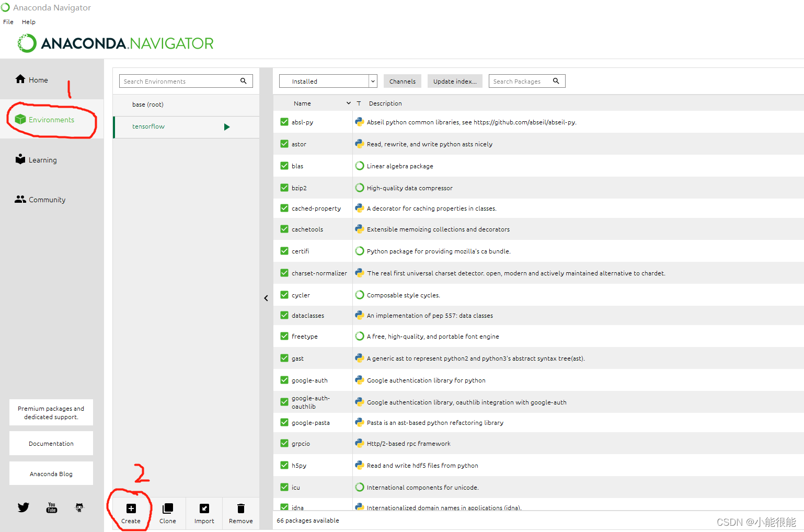Open the Learning section
Screen dimensions: 804x532
click(36, 159)
